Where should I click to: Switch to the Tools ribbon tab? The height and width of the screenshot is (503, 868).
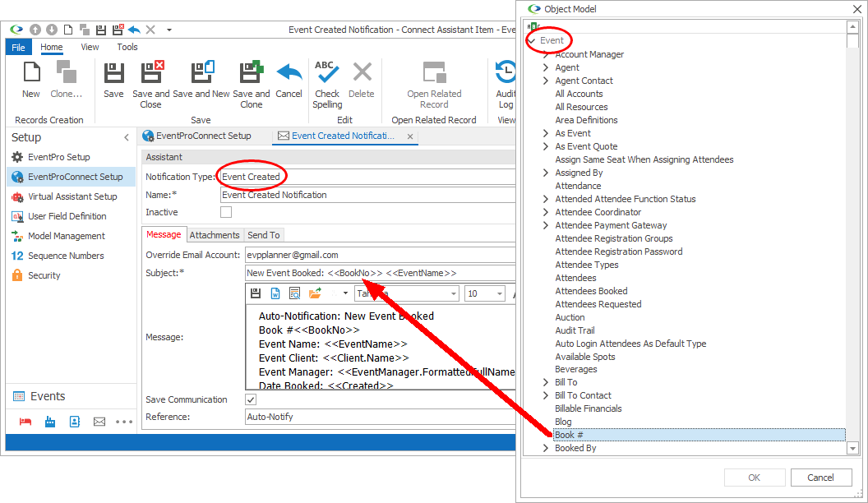pyautogui.click(x=127, y=47)
